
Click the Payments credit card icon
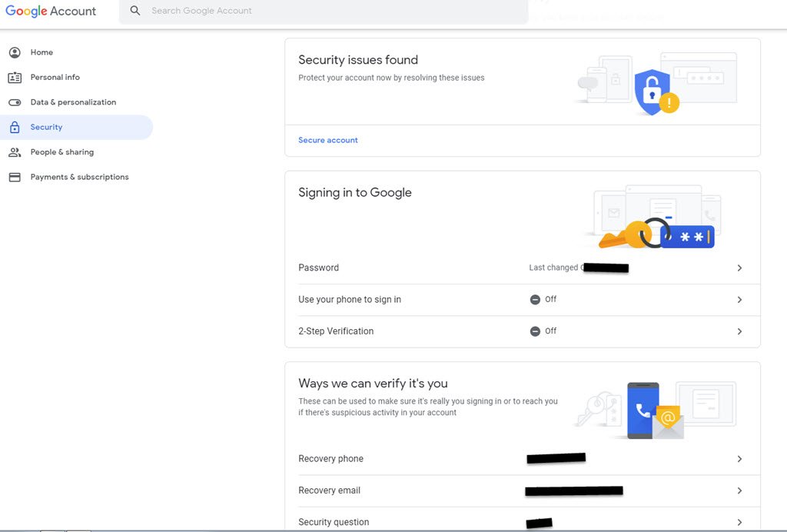[15, 177]
